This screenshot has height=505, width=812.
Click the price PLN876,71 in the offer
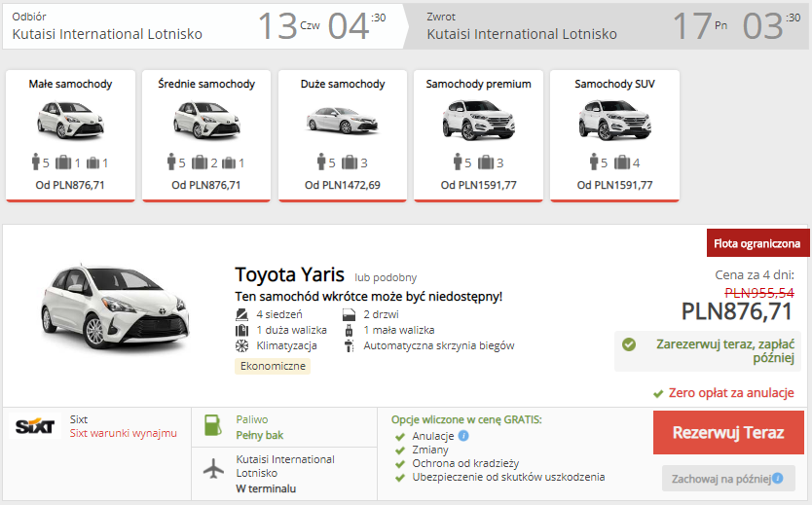coord(736,311)
